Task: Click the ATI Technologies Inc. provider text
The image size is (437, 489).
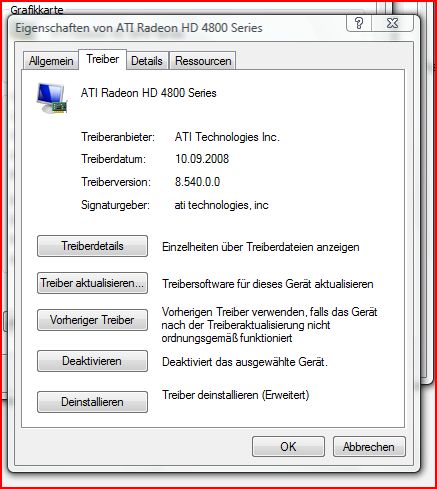Action: [x=227, y=137]
